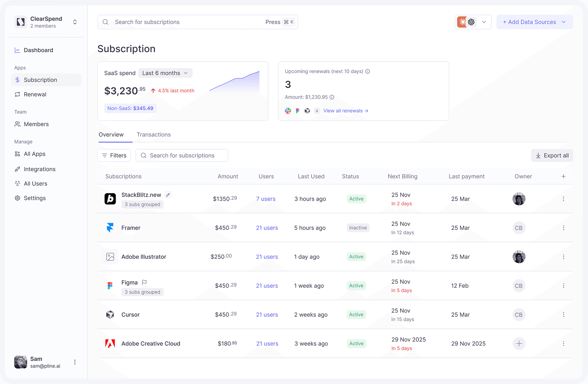Image resolution: width=588 pixels, height=384 pixels.
Task: Open the 7 users link for StackBlitz.new
Action: 266,199
